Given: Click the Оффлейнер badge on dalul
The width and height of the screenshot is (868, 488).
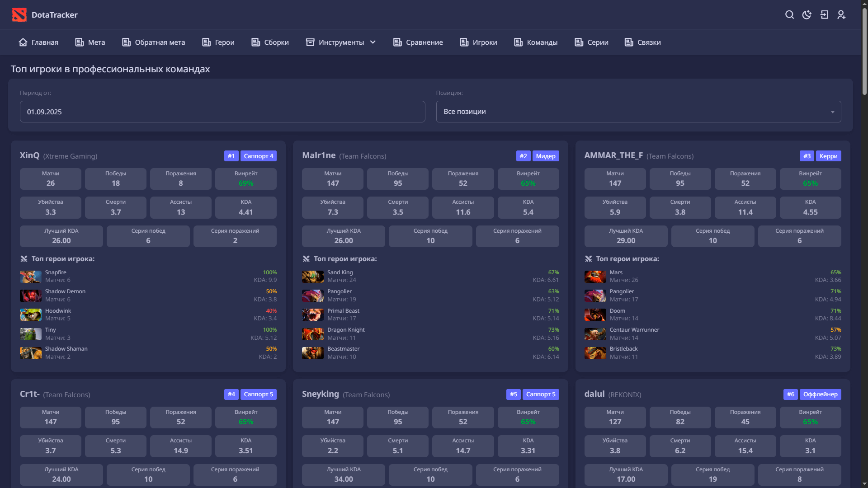Looking at the screenshot, I should [821, 394].
